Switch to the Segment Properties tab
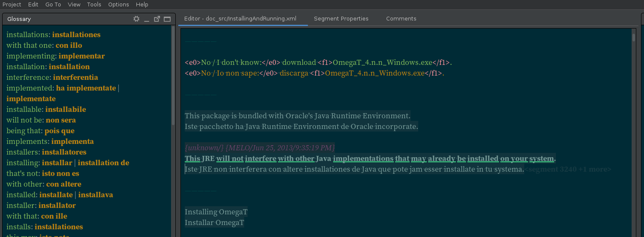Image resolution: width=644 pixels, height=237 pixels. tap(341, 19)
